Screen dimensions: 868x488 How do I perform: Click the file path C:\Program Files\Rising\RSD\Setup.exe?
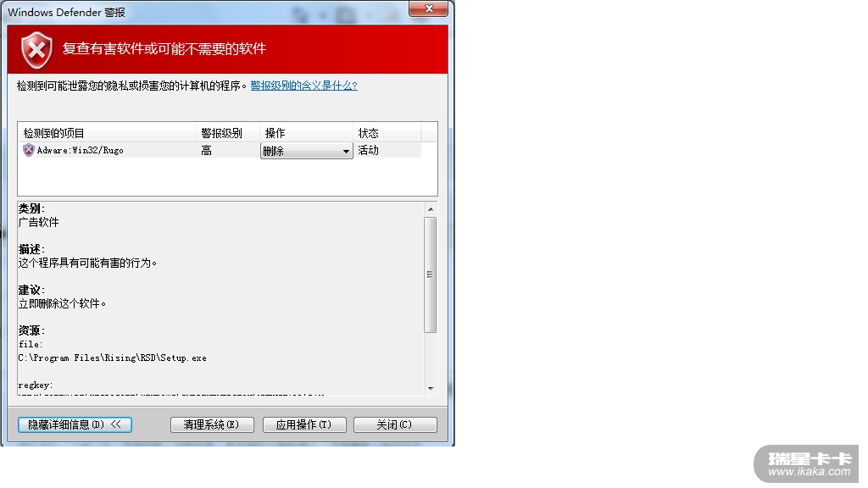(x=113, y=358)
